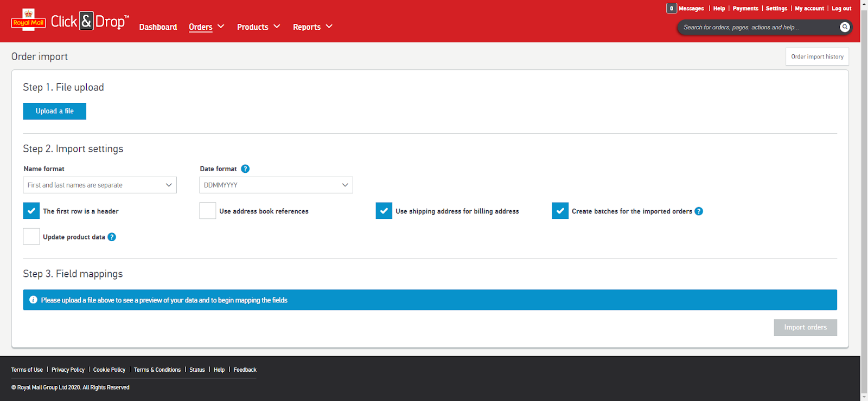Click the info icon in upload notice
Viewport: 868px width, 401px height.
(33, 300)
